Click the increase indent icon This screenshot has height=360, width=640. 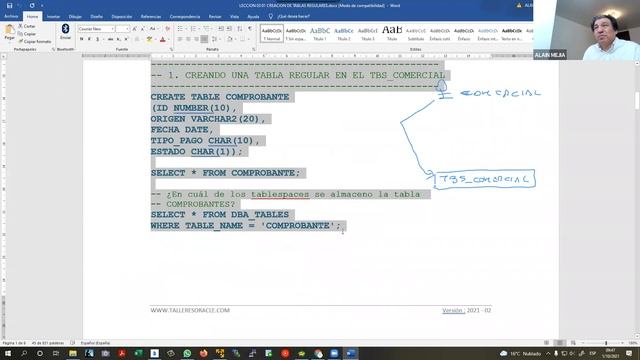point(229,29)
